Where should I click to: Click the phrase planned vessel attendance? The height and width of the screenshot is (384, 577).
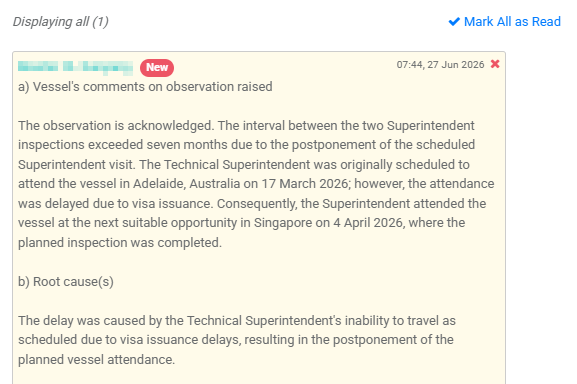96,360
